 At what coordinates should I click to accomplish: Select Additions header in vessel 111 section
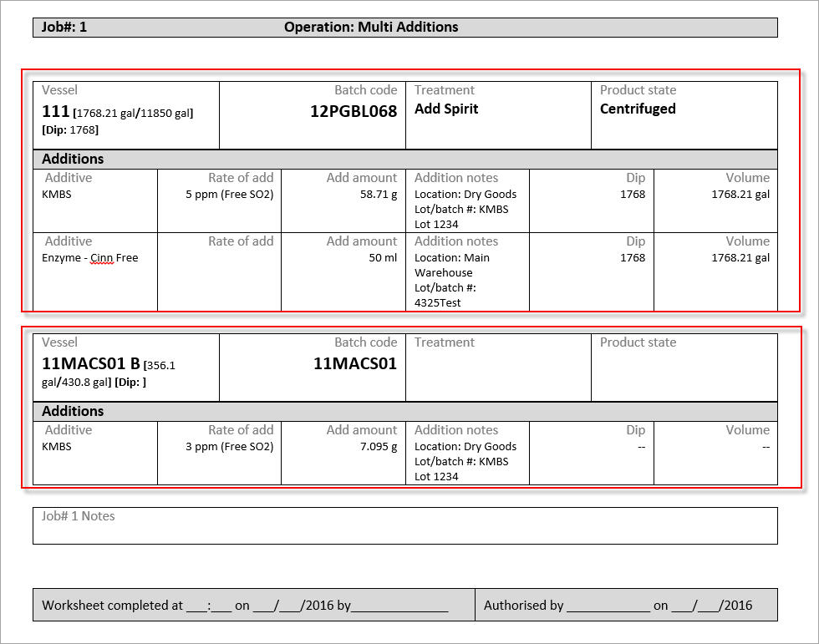[x=405, y=160]
